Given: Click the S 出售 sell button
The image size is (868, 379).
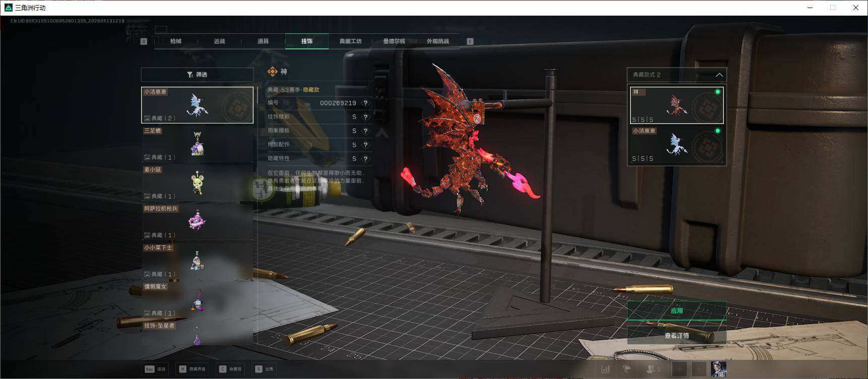Looking at the screenshot, I should [264, 369].
